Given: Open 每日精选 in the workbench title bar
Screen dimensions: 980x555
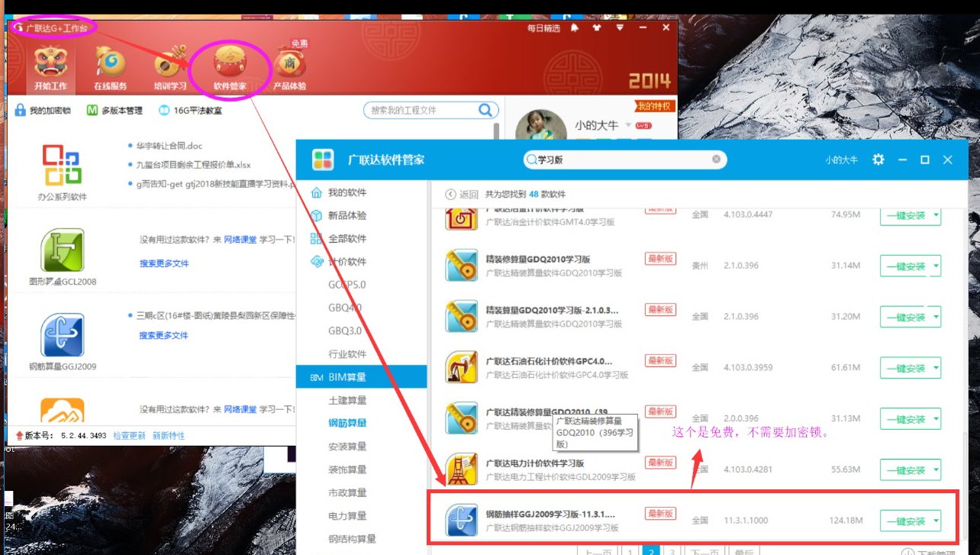Looking at the screenshot, I should coord(543,28).
